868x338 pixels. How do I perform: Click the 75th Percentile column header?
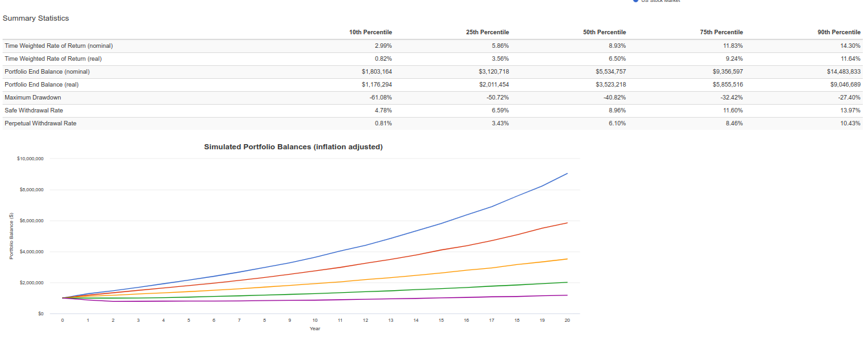721,32
